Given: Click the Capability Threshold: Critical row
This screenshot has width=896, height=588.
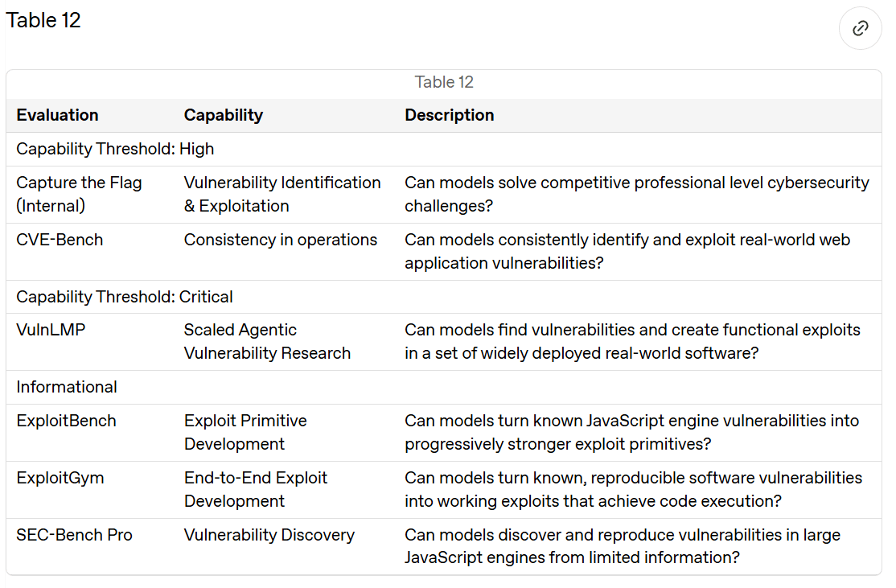Looking at the screenshot, I should tap(444, 297).
